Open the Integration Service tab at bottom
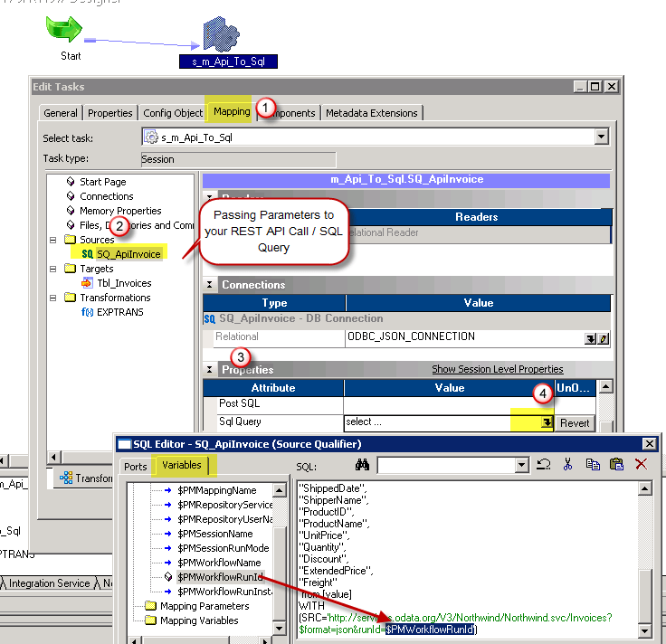Screen dimensions: 666x644 coord(49,583)
